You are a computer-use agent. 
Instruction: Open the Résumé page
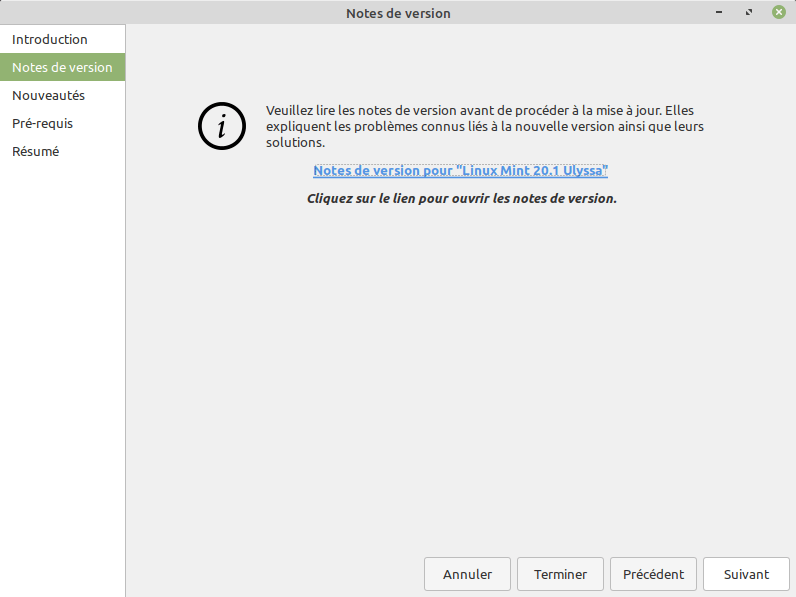tap(35, 151)
